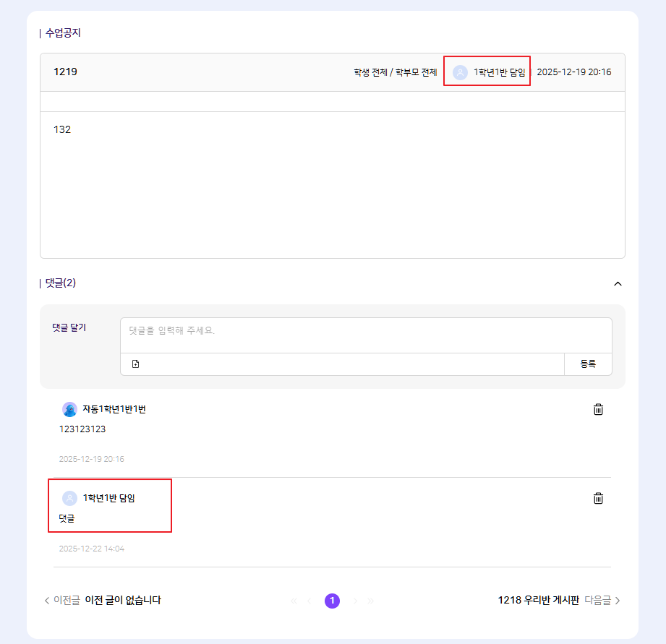Click the 자동1학년1반1번 profile avatar
The width and height of the screenshot is (666, 644).
click(x=69, y=410)
